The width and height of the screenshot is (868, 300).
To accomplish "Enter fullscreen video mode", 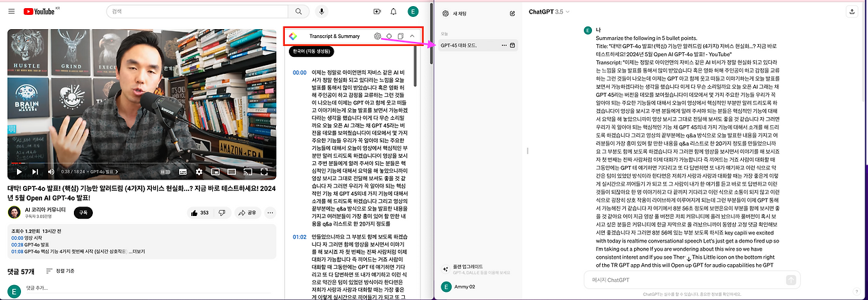I will (263, 172).
